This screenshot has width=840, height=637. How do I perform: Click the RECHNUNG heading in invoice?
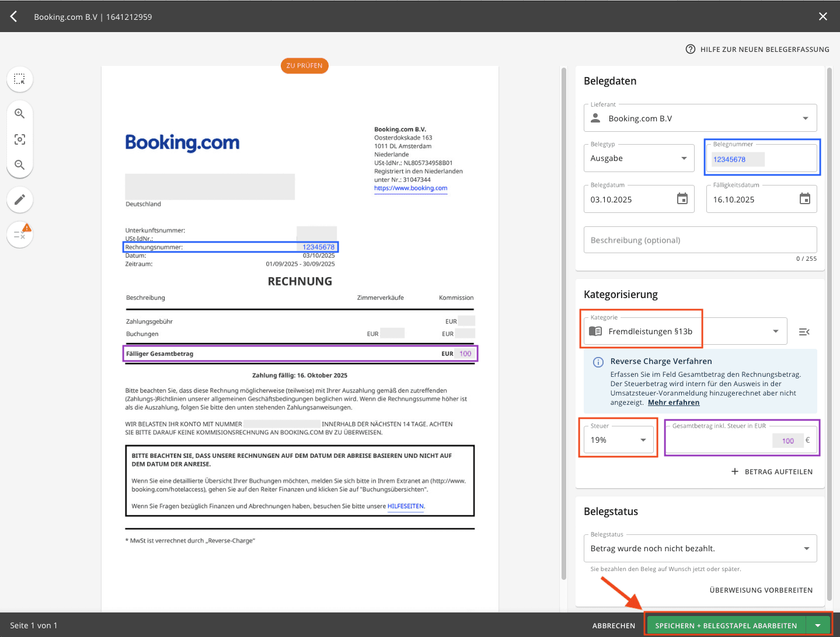tap(299, 281)
